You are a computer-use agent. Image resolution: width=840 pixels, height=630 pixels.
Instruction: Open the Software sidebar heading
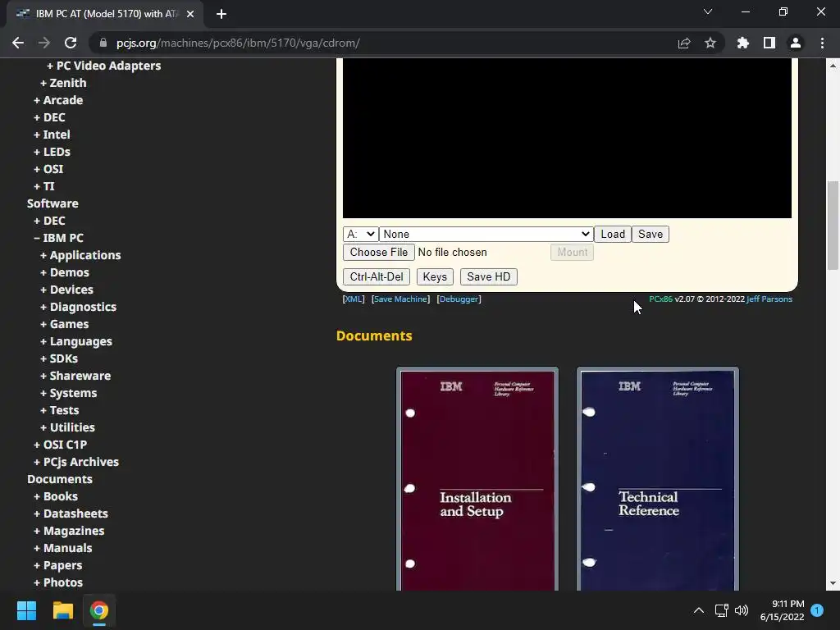click(x=52, y=203)
